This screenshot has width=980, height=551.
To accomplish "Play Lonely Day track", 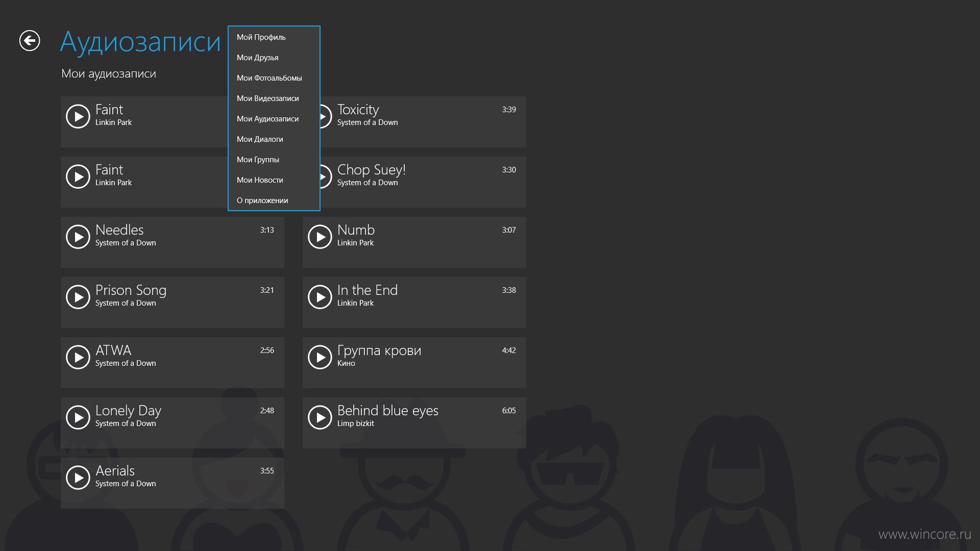I will pyautogui.click(x=78, y=417).
